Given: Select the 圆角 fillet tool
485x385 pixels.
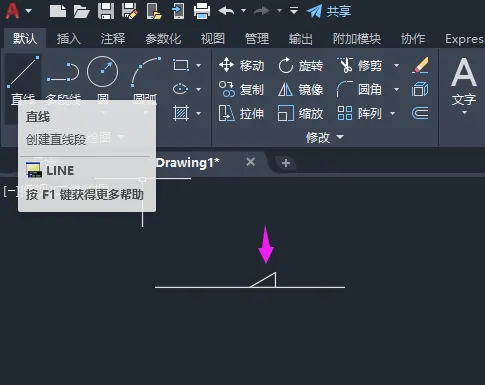Looking at the screenshot, I should [359, 89].
